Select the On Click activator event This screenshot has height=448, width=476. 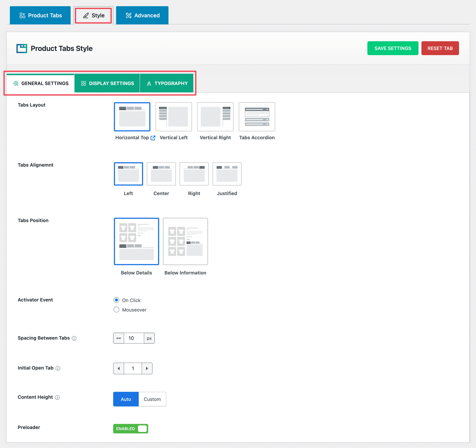(116, 300)
